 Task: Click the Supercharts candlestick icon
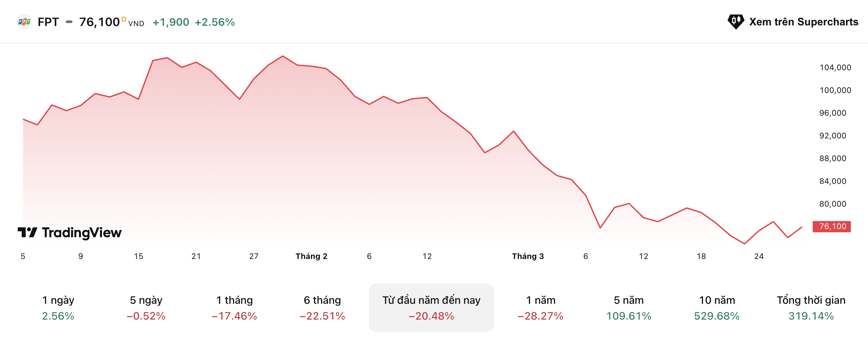(x=736, y=22)
